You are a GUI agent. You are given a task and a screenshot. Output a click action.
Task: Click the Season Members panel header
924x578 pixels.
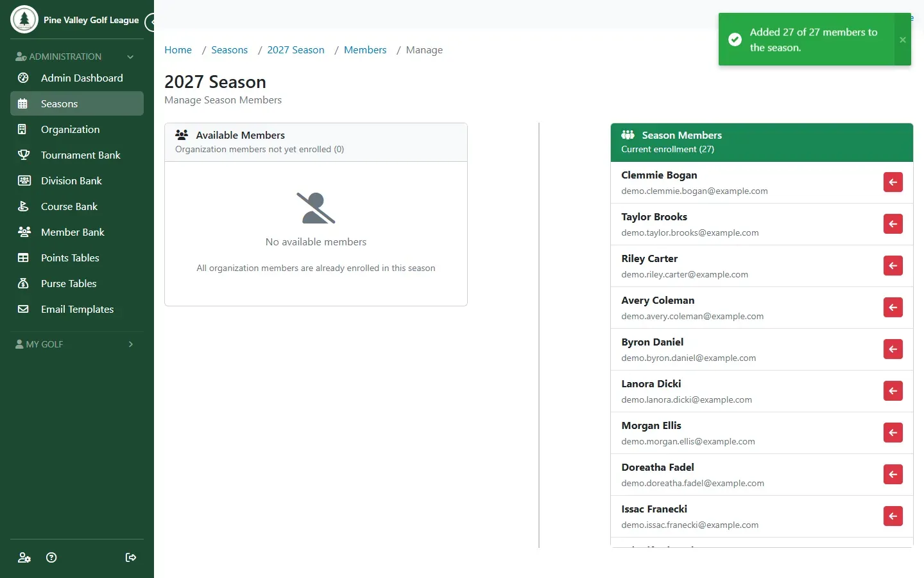pyautogui.click(x=762, y=142)
